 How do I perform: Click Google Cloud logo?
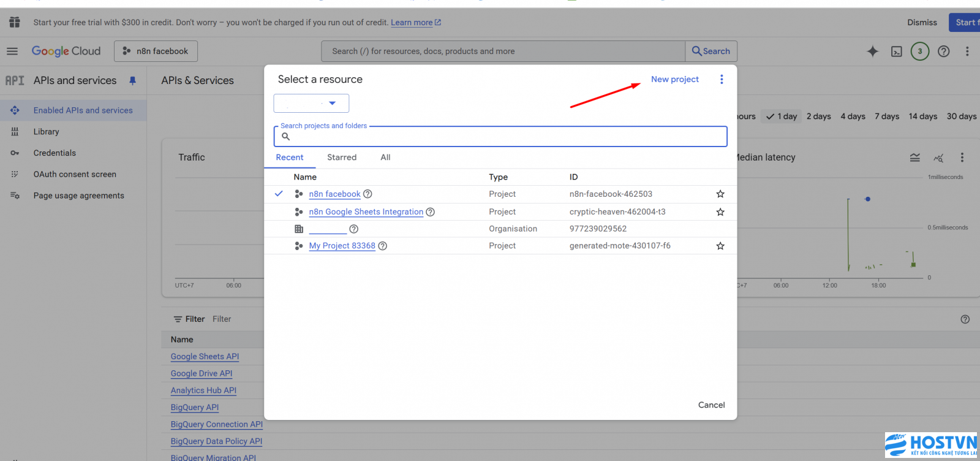(x=66, y=51)
